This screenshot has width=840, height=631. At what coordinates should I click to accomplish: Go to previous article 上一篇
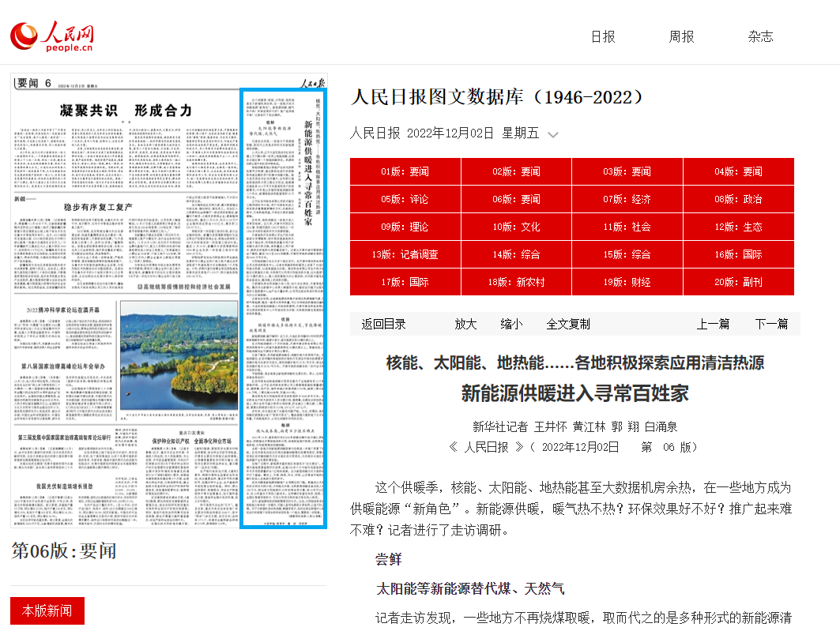click(x=713, y=324)
